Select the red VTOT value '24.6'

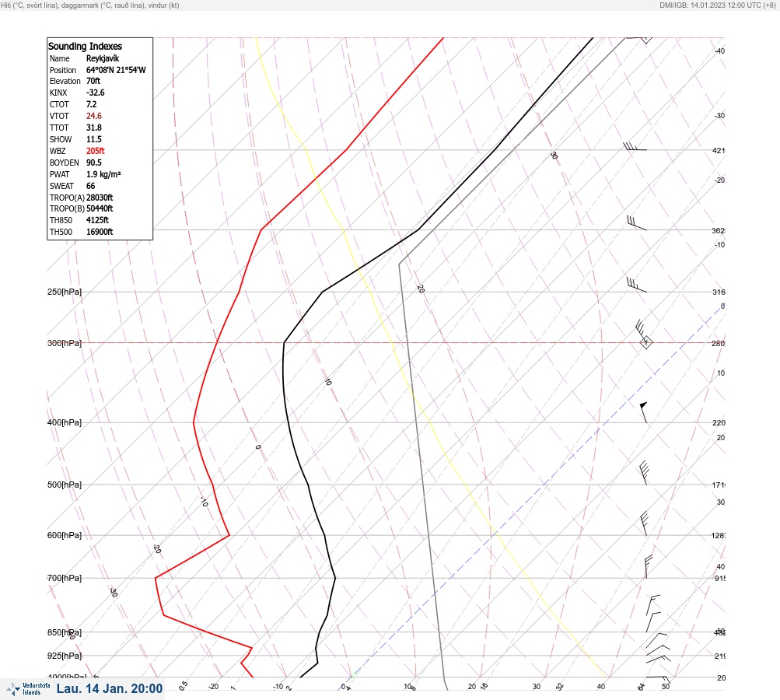(x=93, y=116)
